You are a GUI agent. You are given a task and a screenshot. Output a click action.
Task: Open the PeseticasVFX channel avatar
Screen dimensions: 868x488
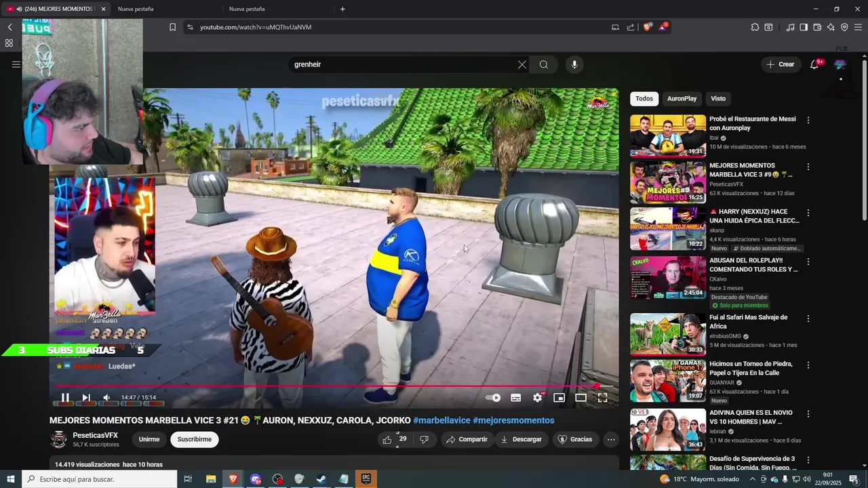[x=59, y=439]
